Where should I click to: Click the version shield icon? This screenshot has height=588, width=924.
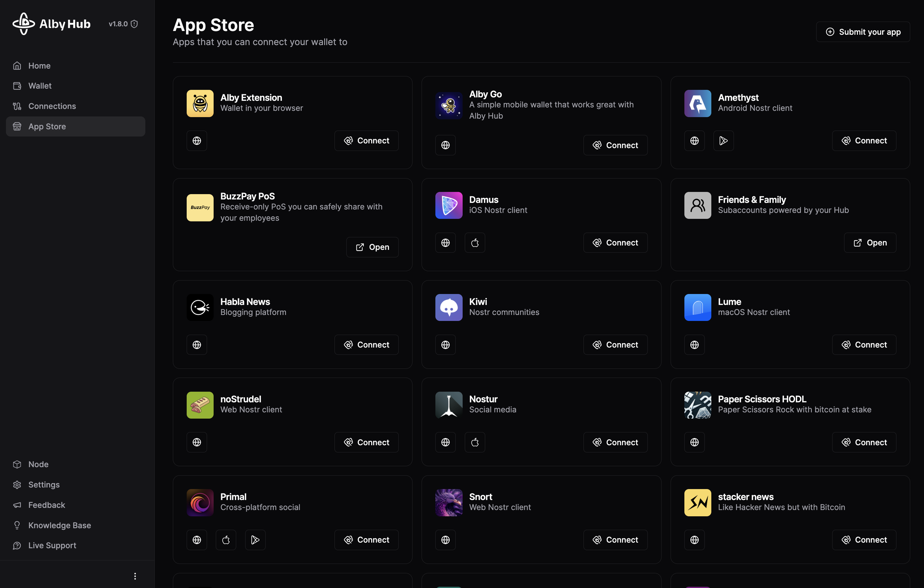tap(134, 24)
